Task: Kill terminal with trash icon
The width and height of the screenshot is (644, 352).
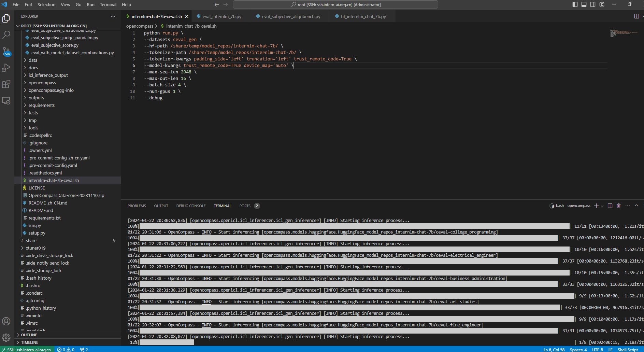Action: (618, 206)
